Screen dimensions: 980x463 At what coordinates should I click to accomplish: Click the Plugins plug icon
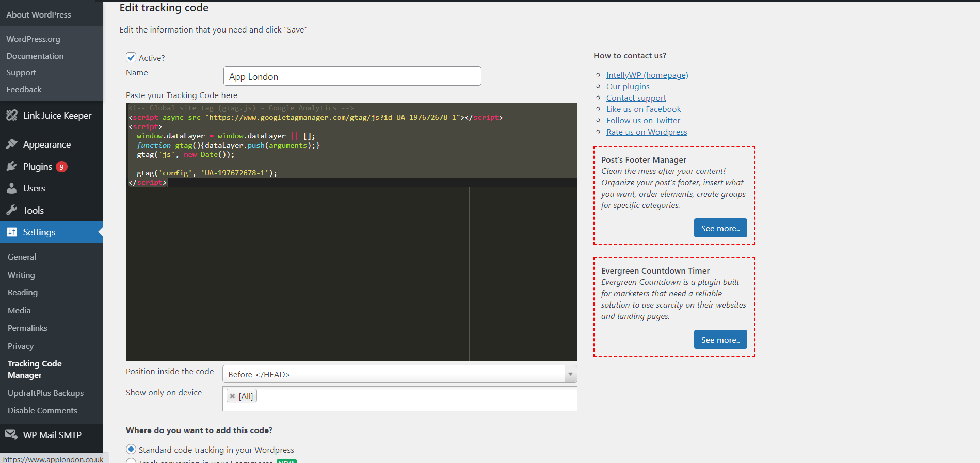coord(11,166)
